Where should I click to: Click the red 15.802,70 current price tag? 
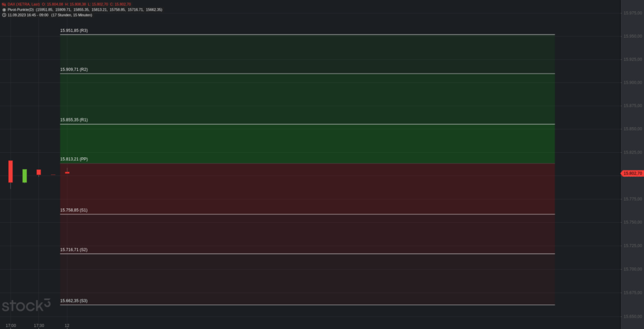pyautogui.click(x=632, y=174)
